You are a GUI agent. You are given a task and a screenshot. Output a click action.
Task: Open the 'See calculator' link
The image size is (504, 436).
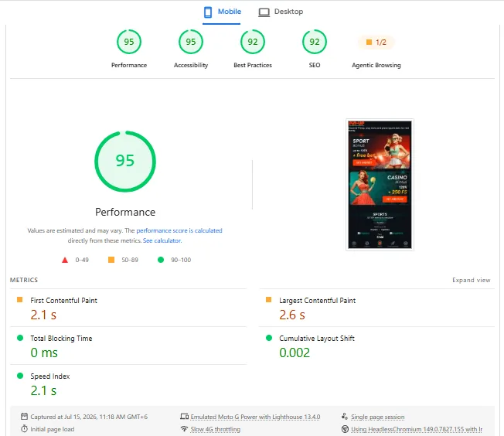pyautogui.click(x=162, y=240)
